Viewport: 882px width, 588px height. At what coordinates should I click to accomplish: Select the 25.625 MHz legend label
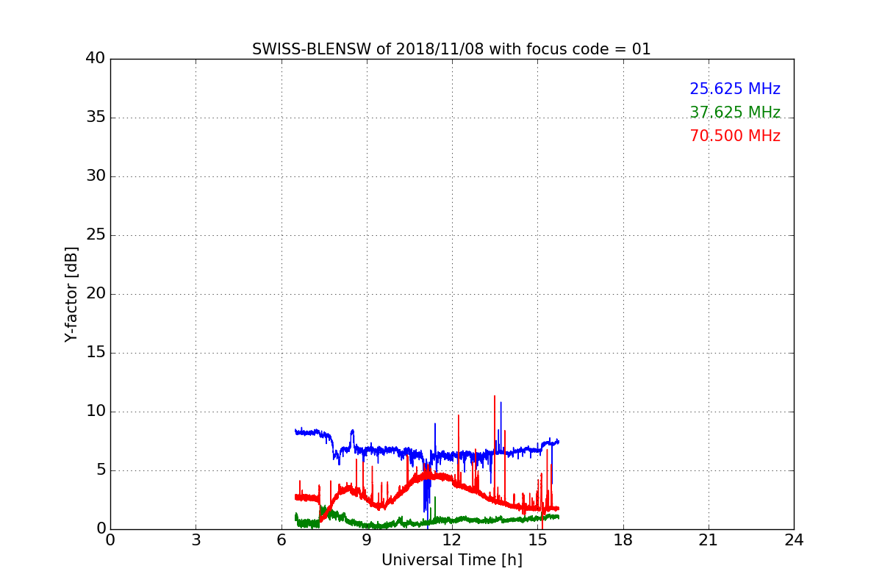tap(735, 89)
